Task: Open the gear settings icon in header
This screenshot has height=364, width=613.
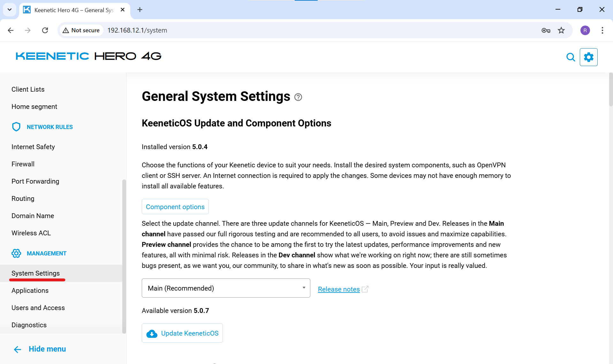Action: (588, 57)
